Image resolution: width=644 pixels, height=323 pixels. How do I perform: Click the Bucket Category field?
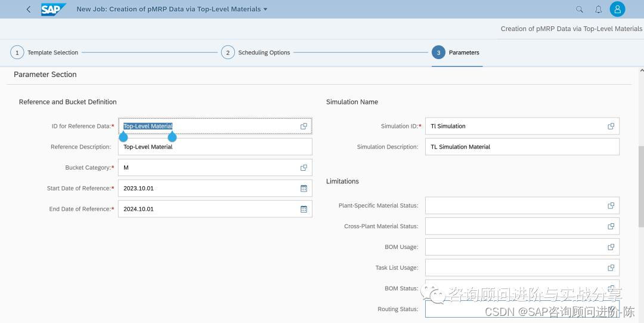[215, 167]
